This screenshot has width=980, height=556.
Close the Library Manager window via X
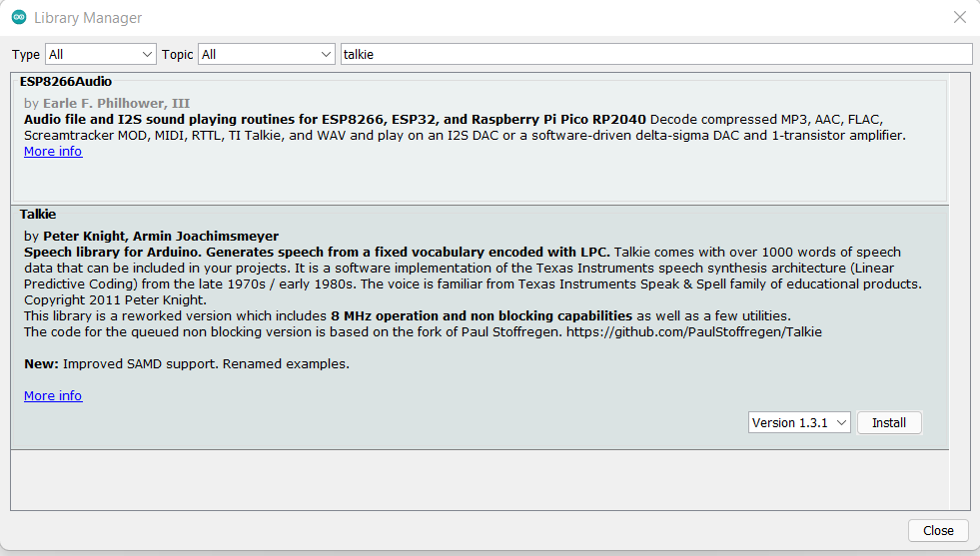coord(960,18)
